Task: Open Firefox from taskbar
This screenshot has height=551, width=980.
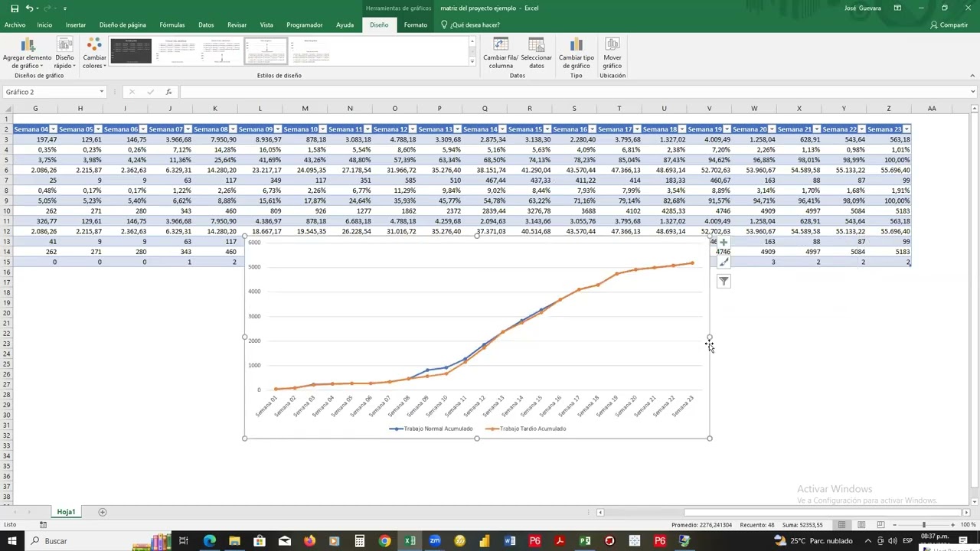Action: point(309,541)
